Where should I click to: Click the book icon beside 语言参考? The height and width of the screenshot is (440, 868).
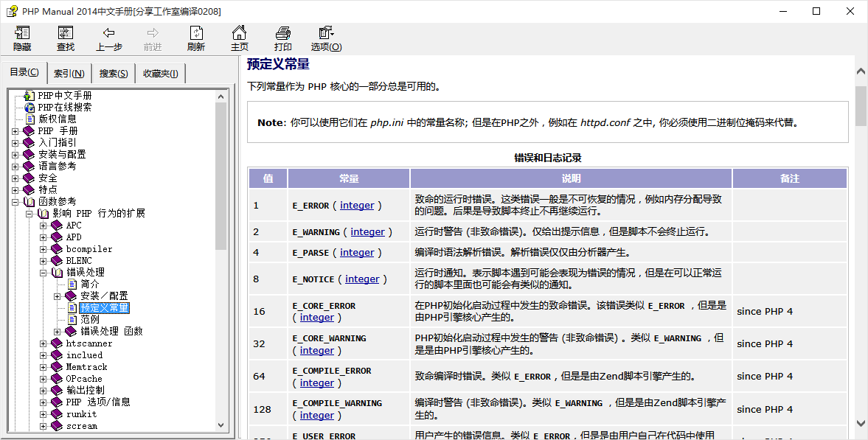point(29,166)
